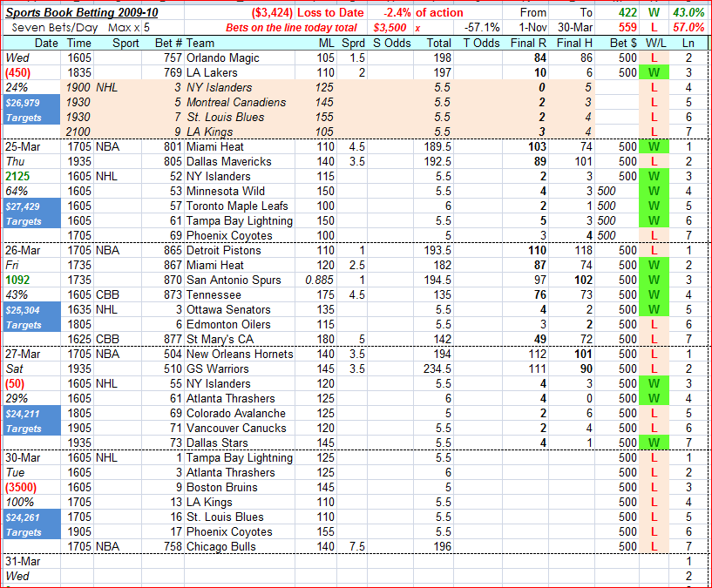This screenshot has width=712, height=588.
Task: Select the '$24,261' target cell
Action: point(31,517)
